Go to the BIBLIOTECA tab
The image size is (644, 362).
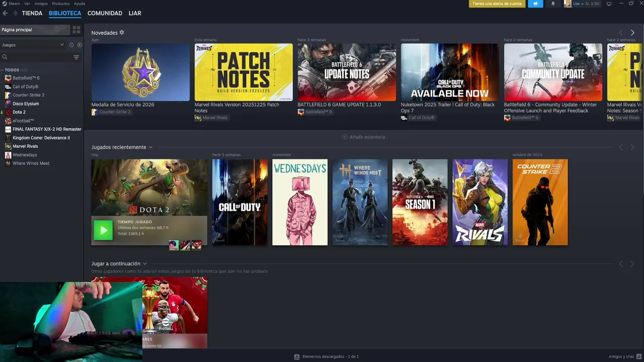click(x=65, y=13)
